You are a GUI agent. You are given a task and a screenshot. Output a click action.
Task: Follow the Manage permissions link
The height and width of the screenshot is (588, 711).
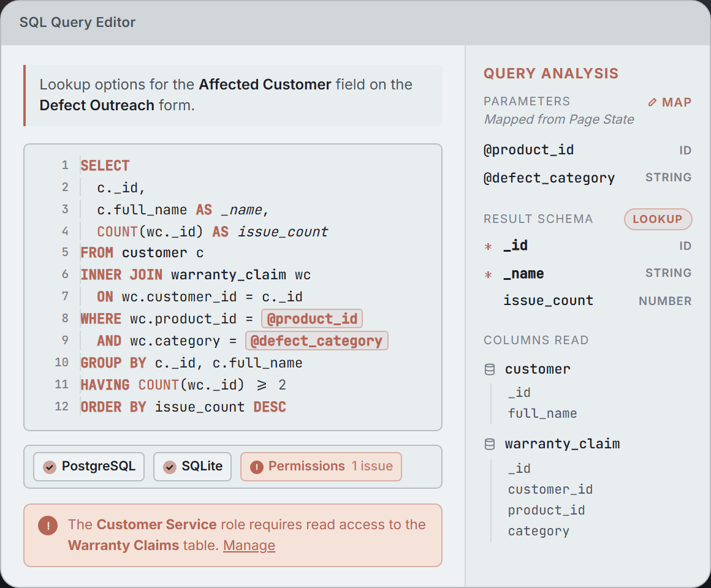pos(249,545)
